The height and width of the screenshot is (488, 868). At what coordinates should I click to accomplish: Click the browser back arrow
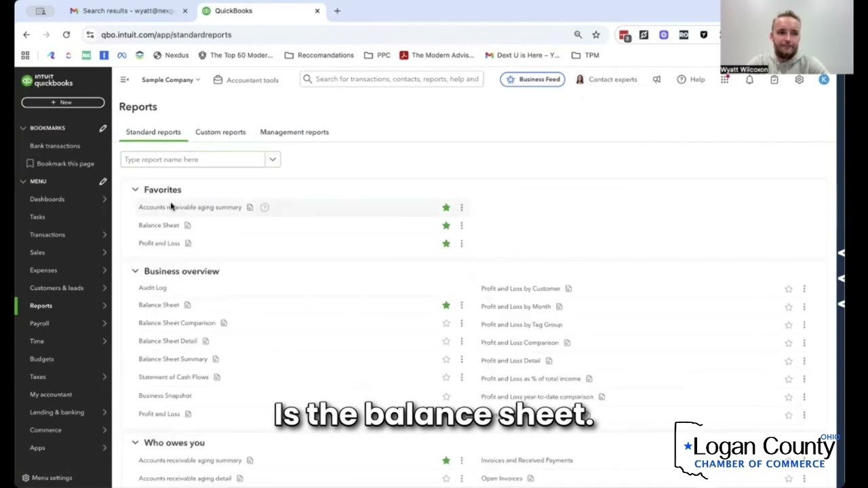(x=26, y=35)
